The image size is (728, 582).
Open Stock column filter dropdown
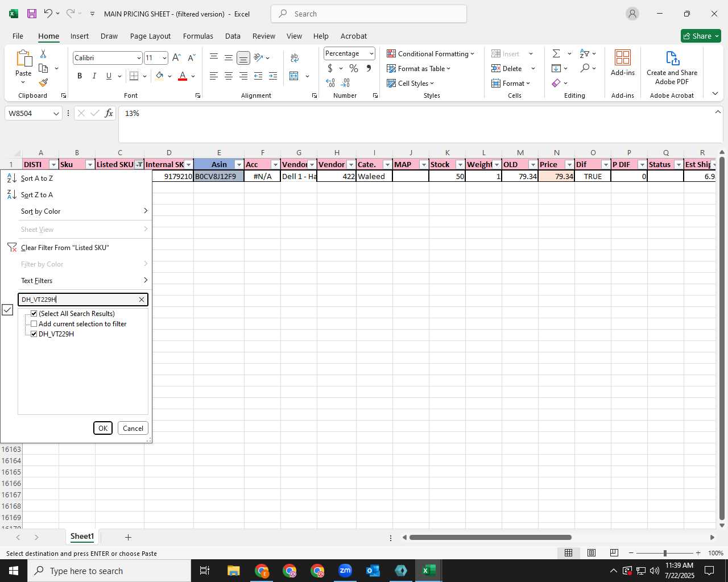coord(460,165)
